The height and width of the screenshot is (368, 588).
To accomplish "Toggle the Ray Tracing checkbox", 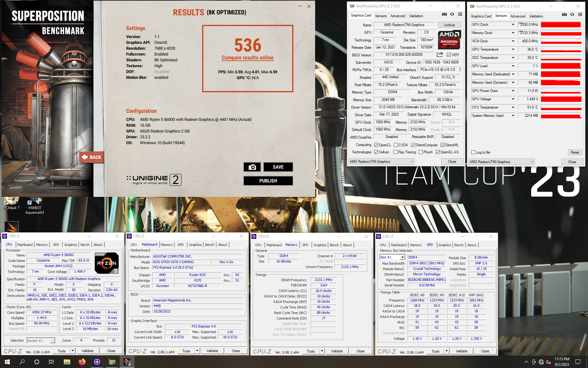I will (396, 152).
